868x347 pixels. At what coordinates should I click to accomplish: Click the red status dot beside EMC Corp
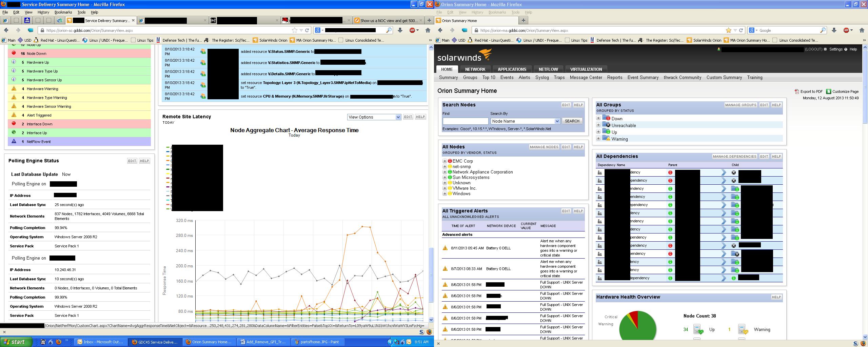click(x=450, y=161)
